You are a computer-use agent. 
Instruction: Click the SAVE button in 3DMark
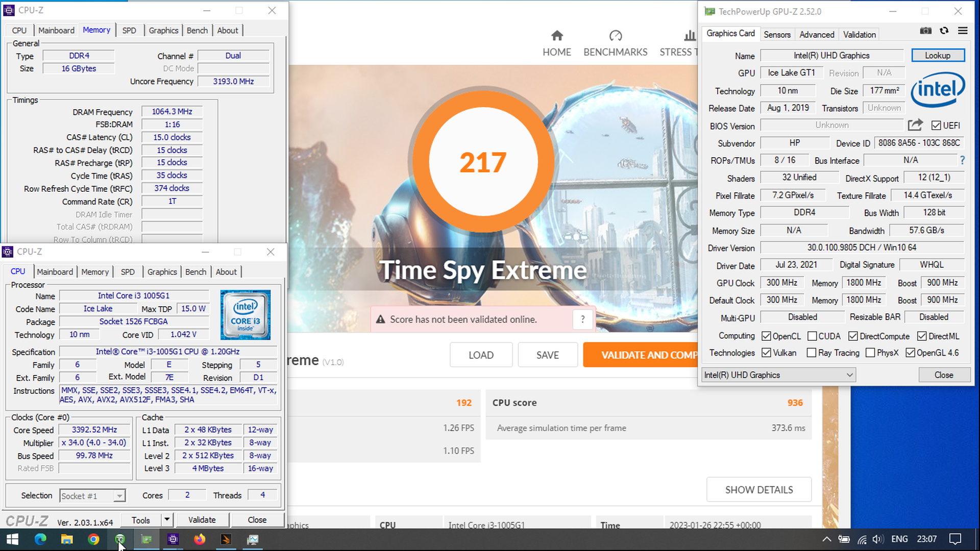click(548, 355)
